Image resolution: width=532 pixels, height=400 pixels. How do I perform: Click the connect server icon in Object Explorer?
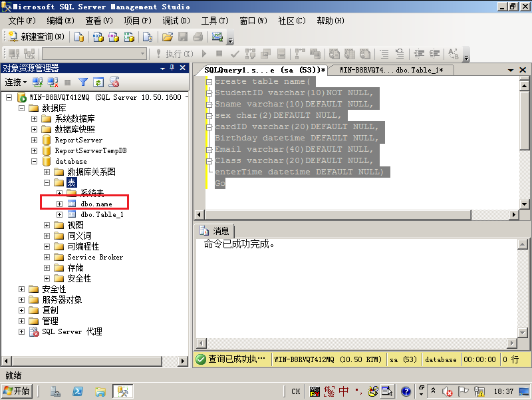pyautogui.click(x=37, y=82)
